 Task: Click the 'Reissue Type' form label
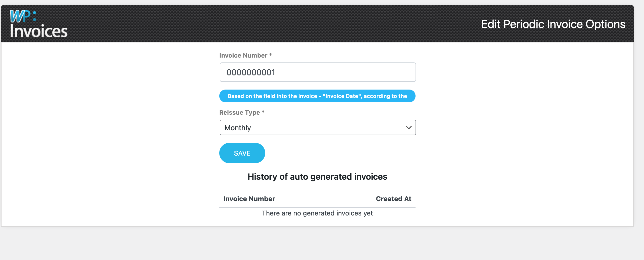point(239,113)
